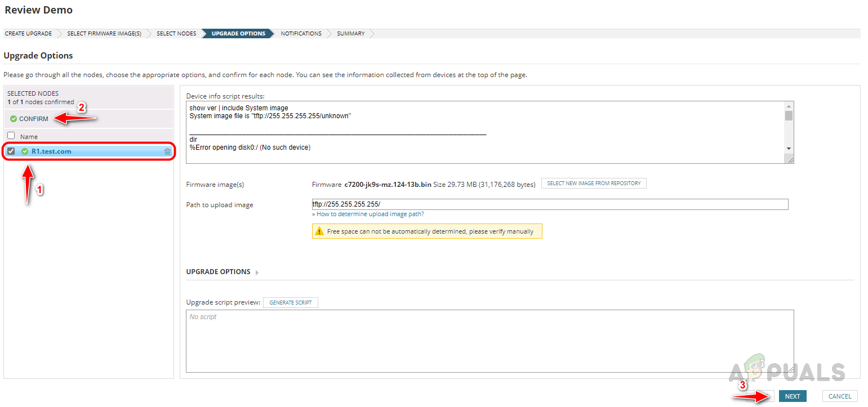The image size is (868, 407).
Task: Tick the select-all checkbox beside Name header
Action: [11, 136]
